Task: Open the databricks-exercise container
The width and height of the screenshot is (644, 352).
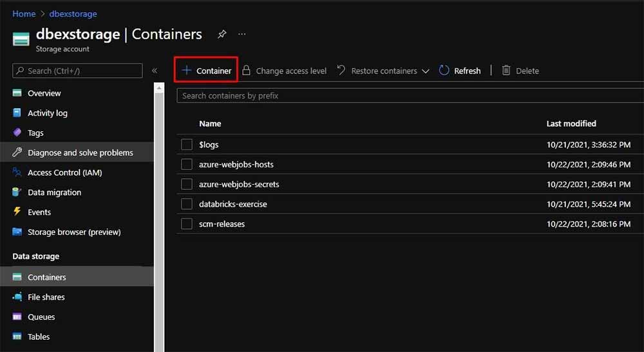Action: (233, 204)
